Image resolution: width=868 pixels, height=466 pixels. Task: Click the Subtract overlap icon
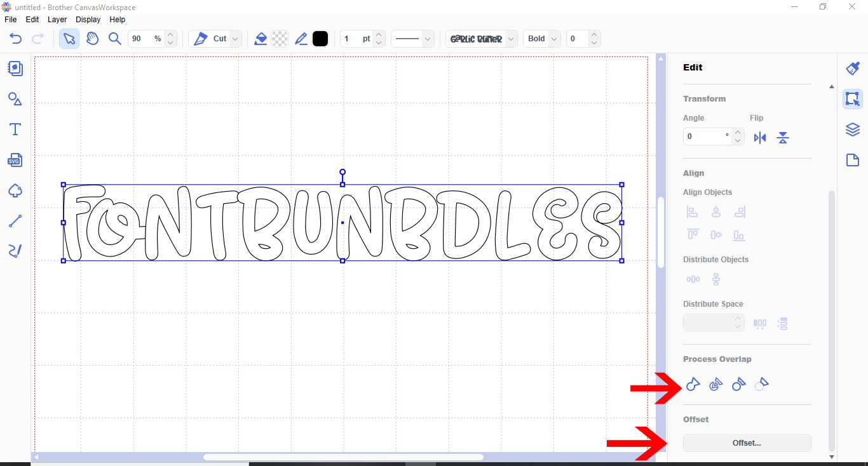(x=739, y=384)
